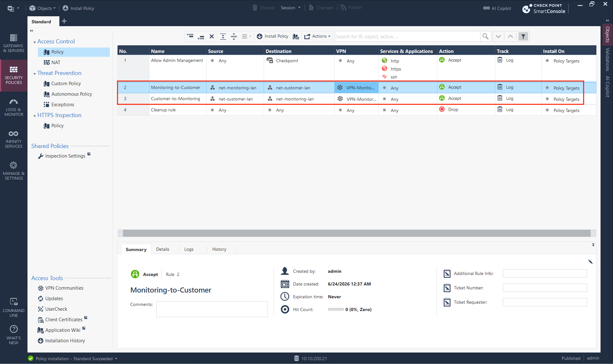Image resolution: width=613 pixels, height=364 pixels.
Task: Open Manage & Settings view
Action: [x=13, y=171]
